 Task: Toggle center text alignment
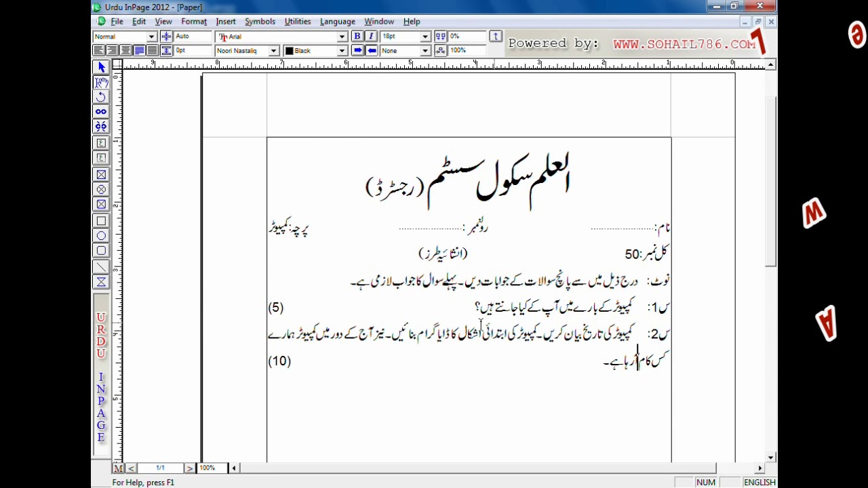(112, 51)
